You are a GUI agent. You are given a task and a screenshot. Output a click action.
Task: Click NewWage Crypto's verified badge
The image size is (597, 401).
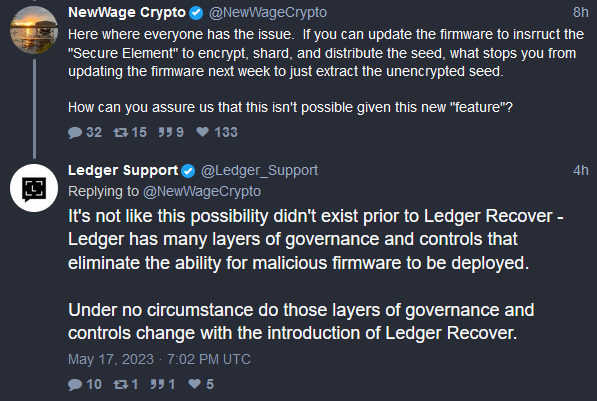pyautogui.click(x=196, y=13)
